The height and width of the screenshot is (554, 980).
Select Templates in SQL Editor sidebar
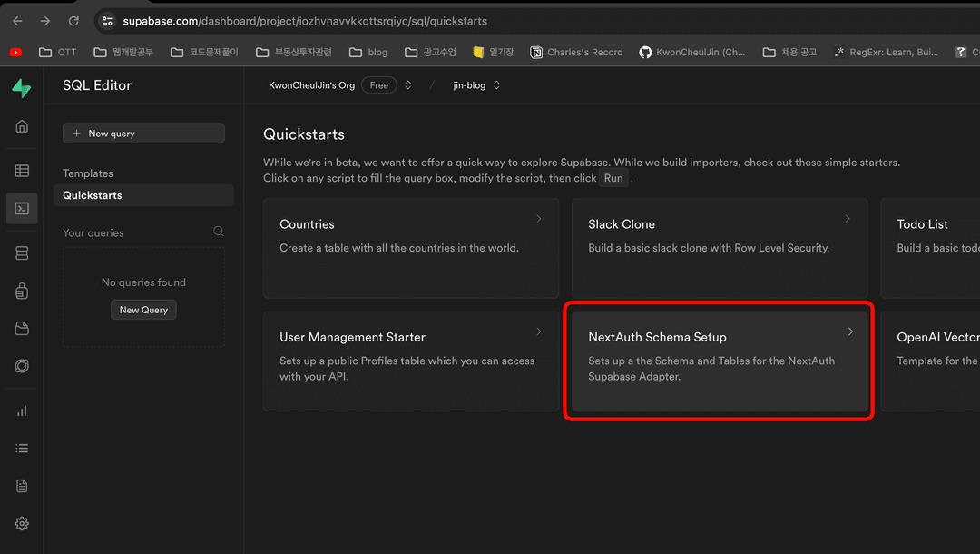pos(87,173)
